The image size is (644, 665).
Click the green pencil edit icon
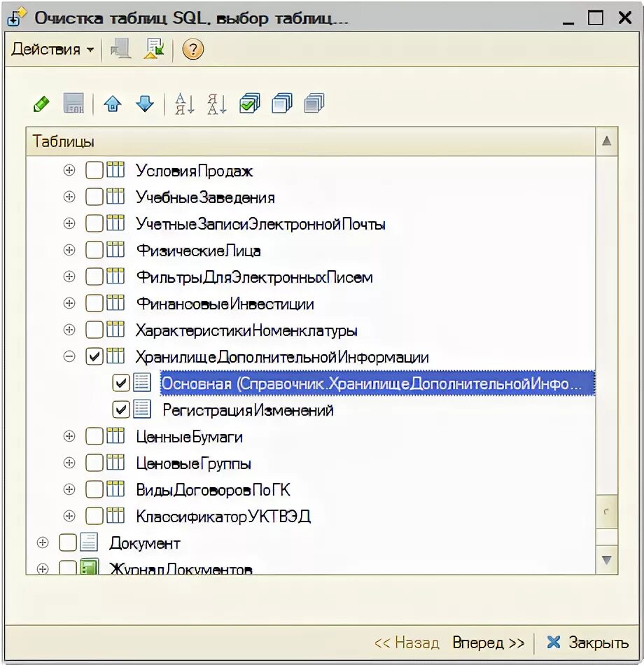click(41, 104)
